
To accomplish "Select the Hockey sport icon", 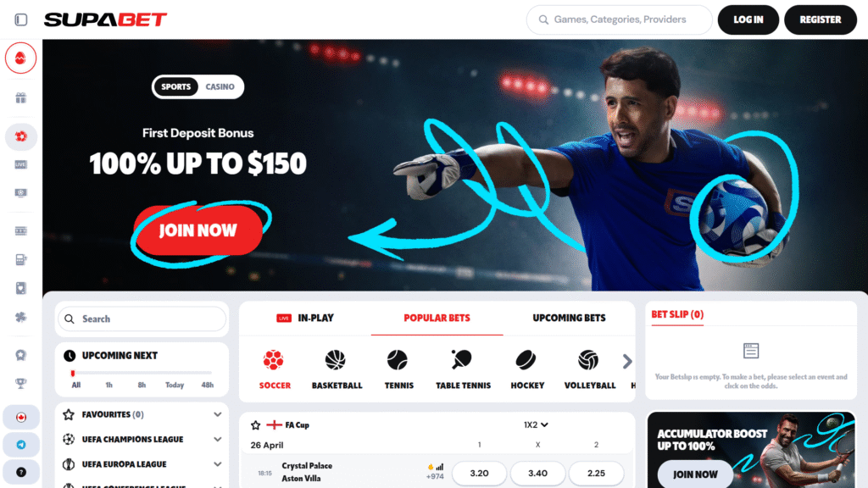I will (x=527, y=369).
